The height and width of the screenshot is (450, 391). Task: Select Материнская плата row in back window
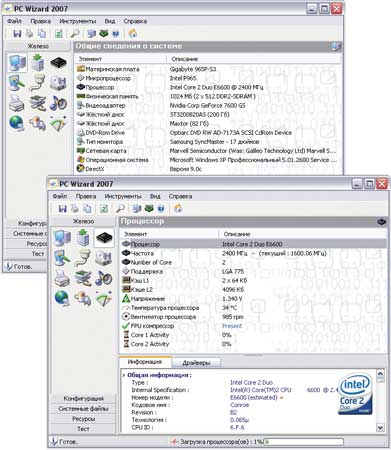click(208, 69)
